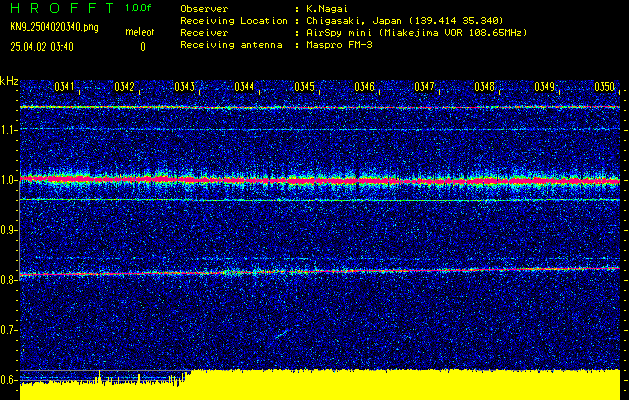Click the 0346 time marker
This screenshot has width=629, height=400.
point(365,87)
